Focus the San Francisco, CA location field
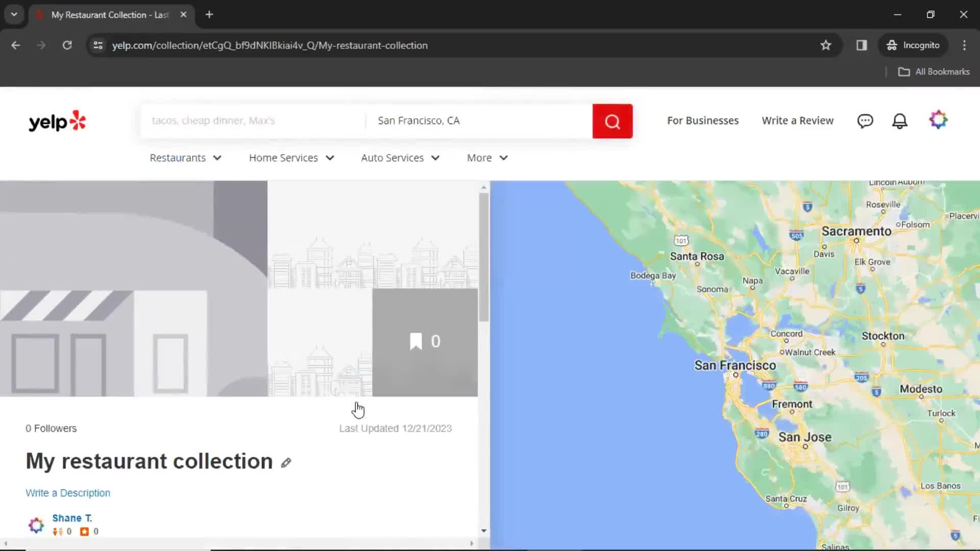 (x=480, y=121)
